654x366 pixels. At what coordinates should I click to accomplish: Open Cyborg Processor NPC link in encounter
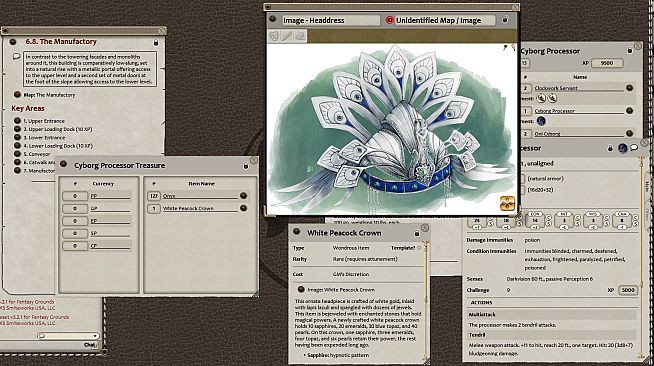pos(629,110)
